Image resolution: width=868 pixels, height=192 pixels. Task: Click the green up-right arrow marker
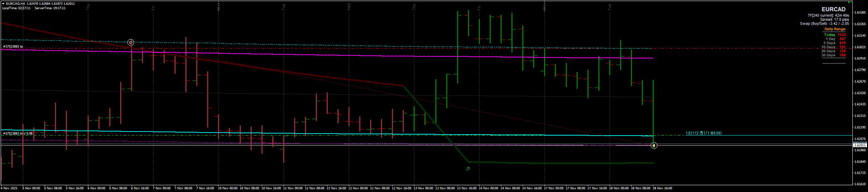click(x=468, y=169)
